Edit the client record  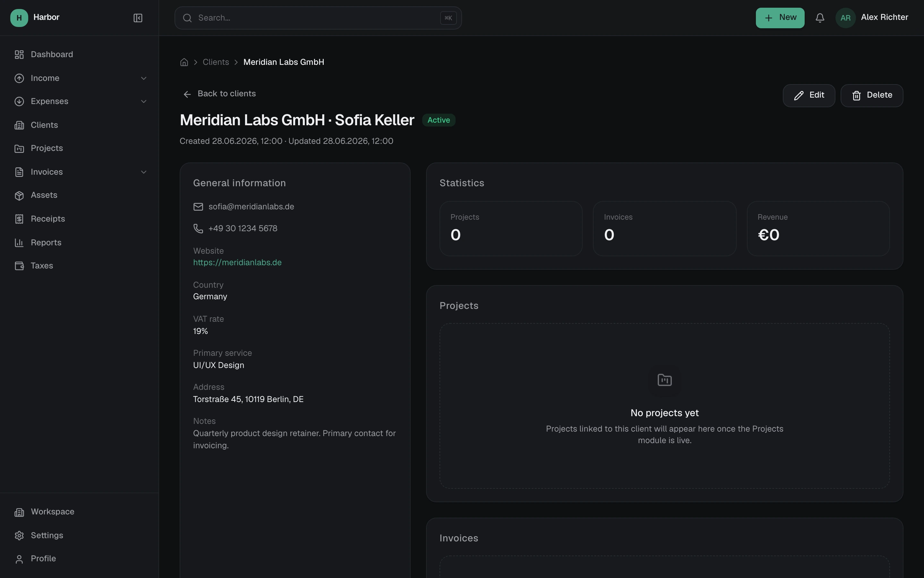click(x=809, y=96)
